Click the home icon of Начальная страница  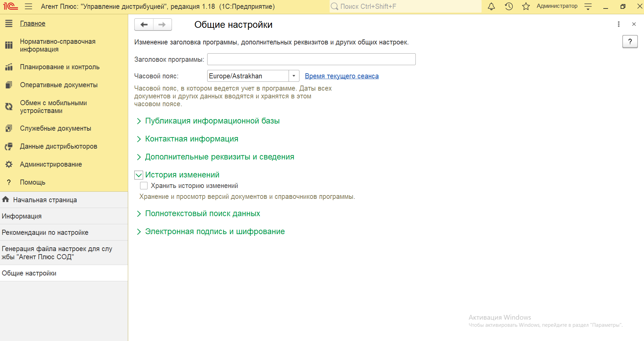(5, 200)
